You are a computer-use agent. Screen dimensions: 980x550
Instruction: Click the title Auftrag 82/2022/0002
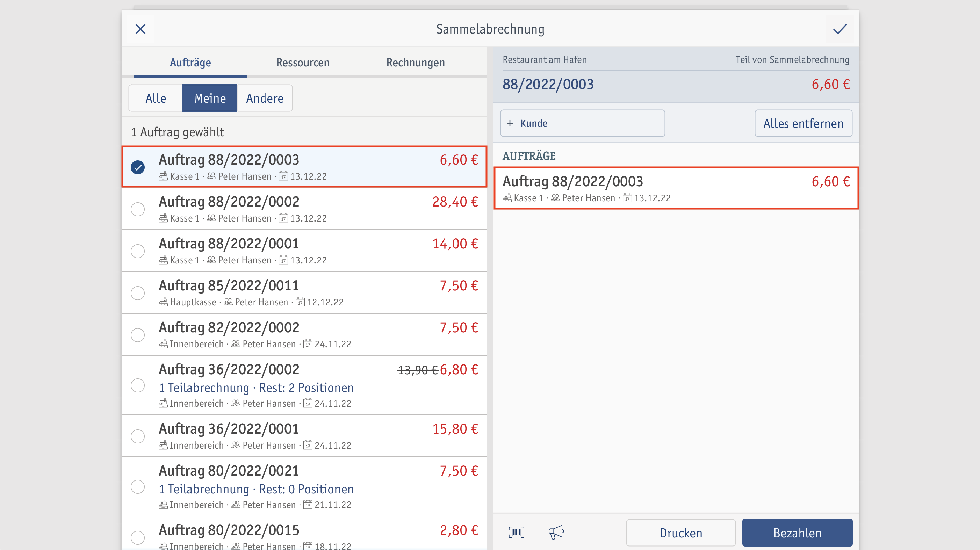tap(229, 327)
